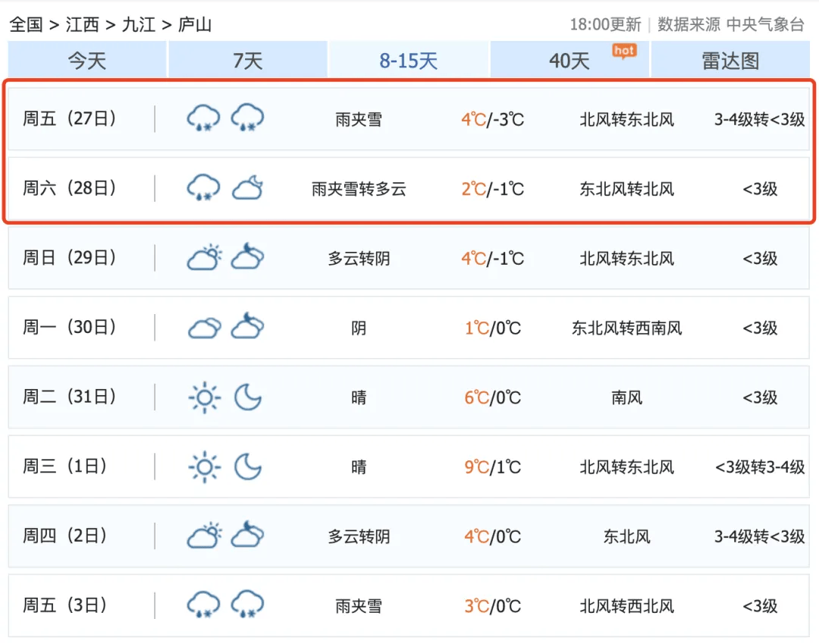
Task: Click the orange hot badge on 40天 tab
Action: tap(623, 51)
